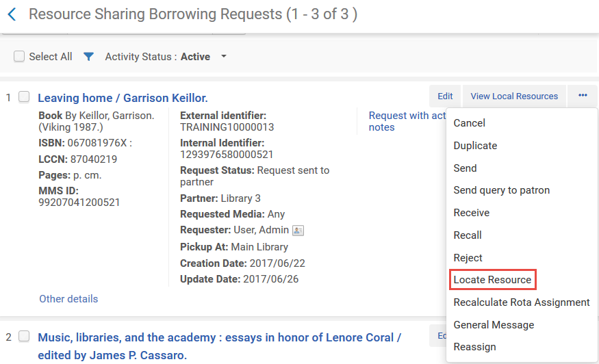Select Send in the actions menu

(465, 168)
